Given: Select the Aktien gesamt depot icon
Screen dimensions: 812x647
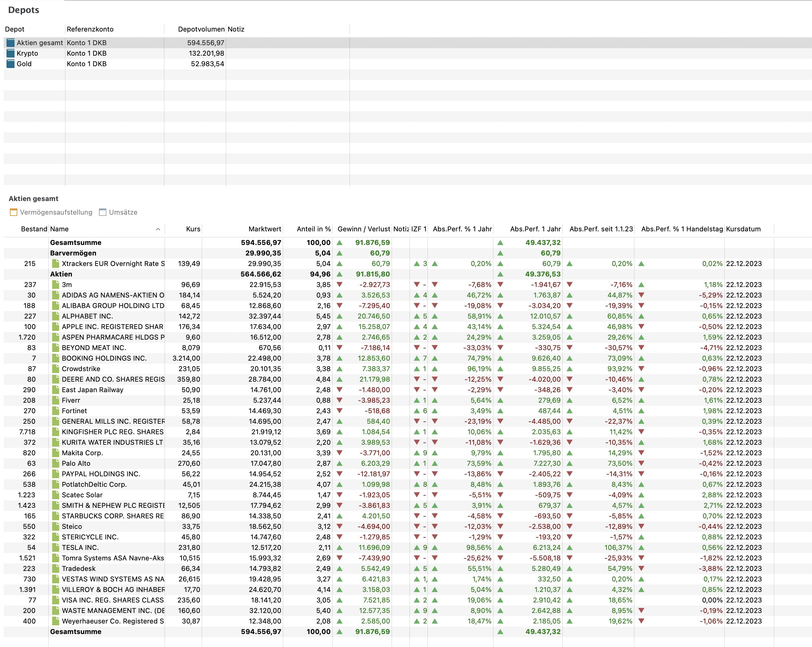Looking at the screenshot, I should [x=11, y=43].
